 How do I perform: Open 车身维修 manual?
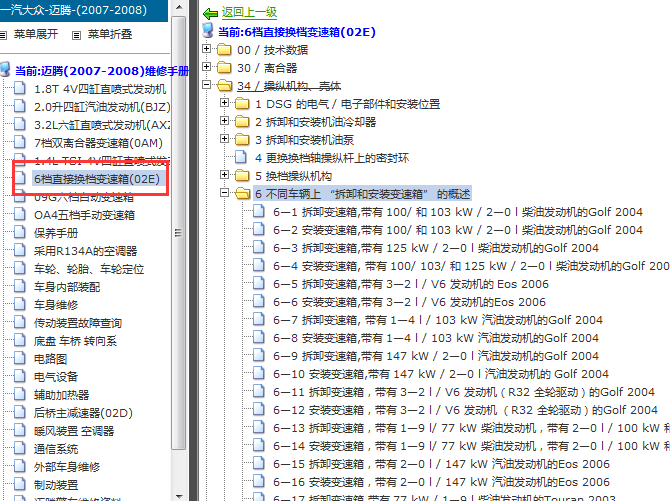click(56, 305)
